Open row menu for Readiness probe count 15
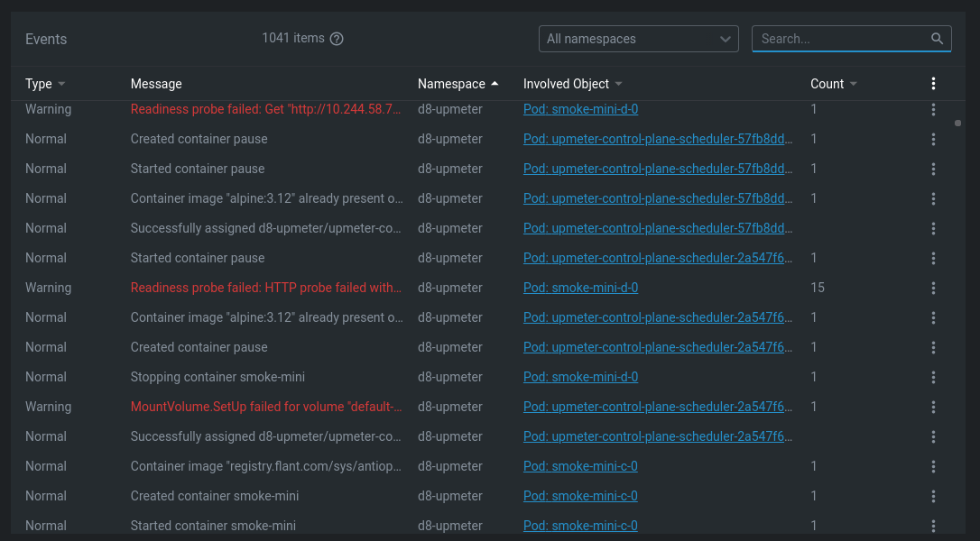 [x=933, y=288]
